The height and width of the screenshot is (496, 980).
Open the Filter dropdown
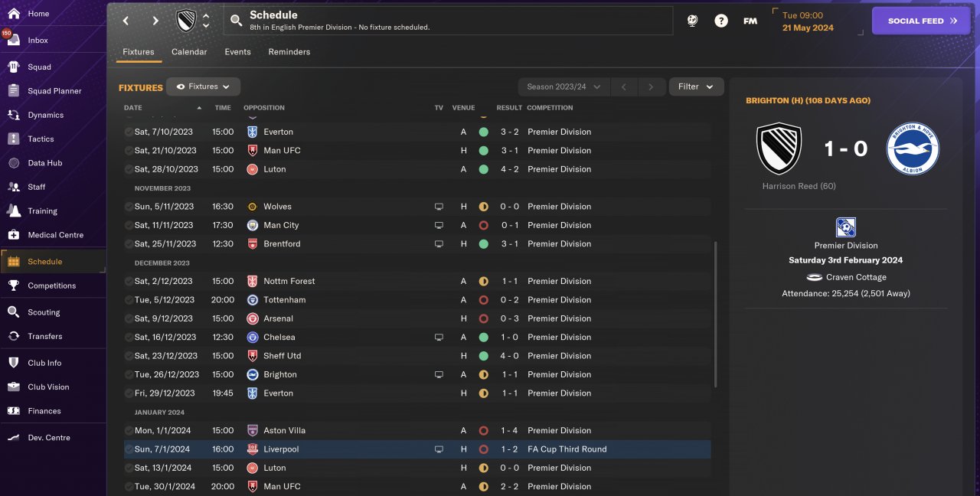[696, 87]
